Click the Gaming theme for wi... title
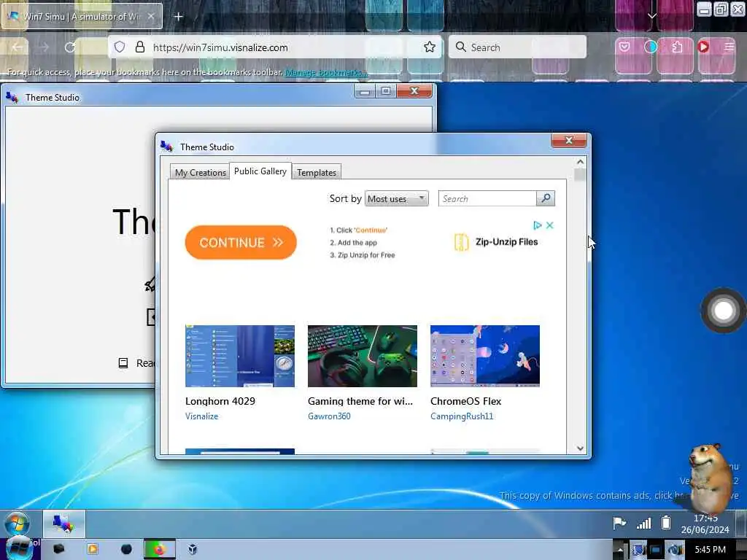Screen dimensions: 747x560 point(360,401)
